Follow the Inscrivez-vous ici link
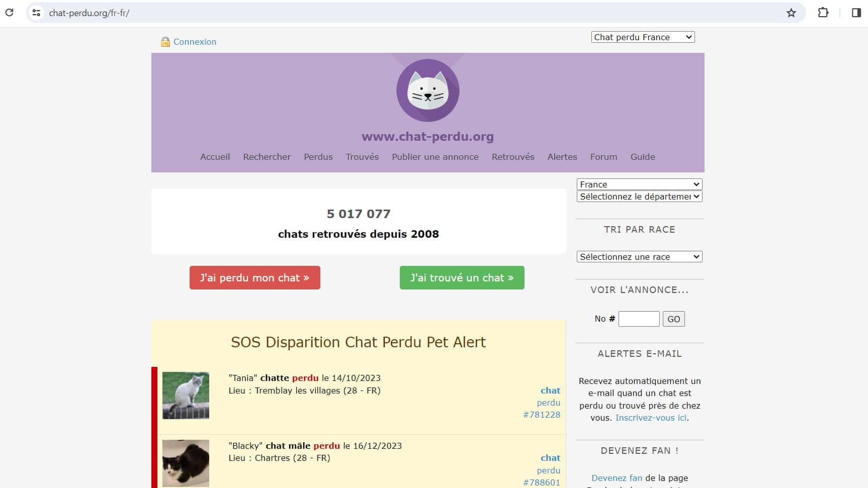Screen dimensions: 868x488 [651, 418]
